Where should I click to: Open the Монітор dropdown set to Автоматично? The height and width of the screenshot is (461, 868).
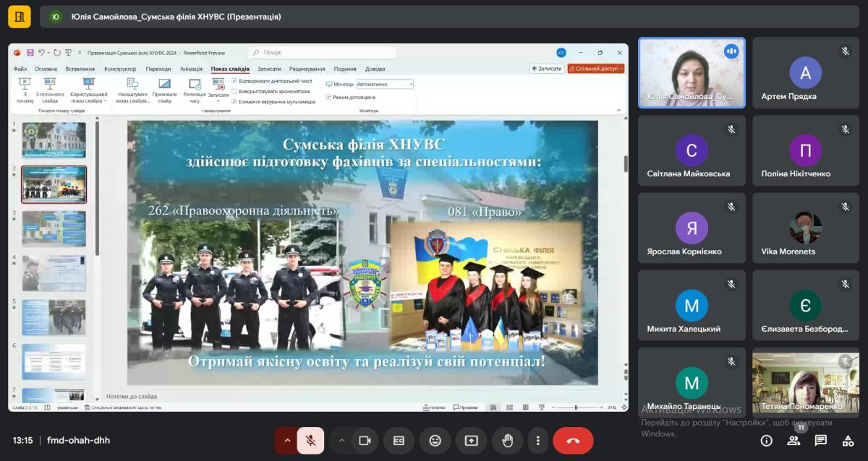click(x=385, y=85)
